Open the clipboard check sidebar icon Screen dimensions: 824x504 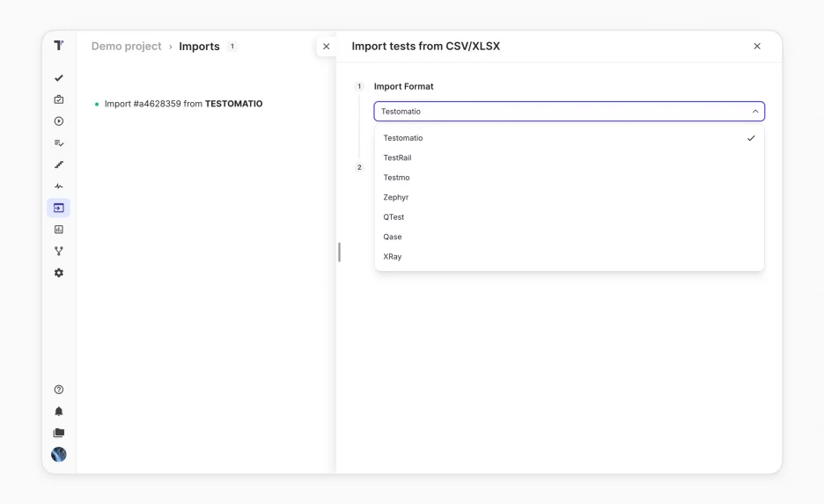[x=59, y=99]
